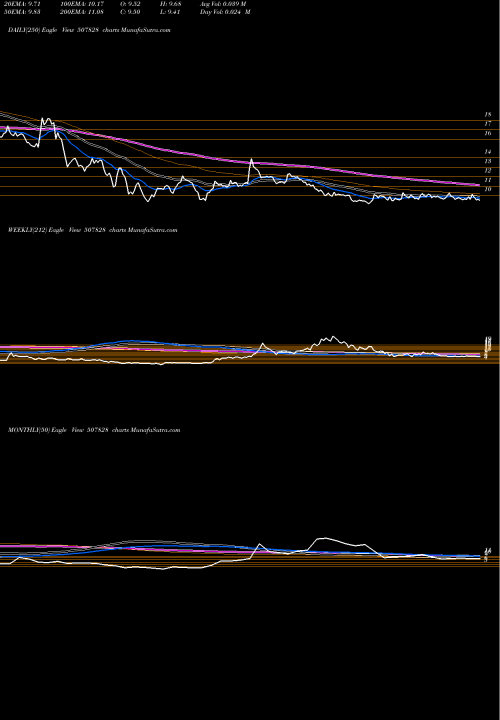This screenshot has height=720, width=500.
Task: Click the open price O: 9.52
Action: click(x=131, y=3)
